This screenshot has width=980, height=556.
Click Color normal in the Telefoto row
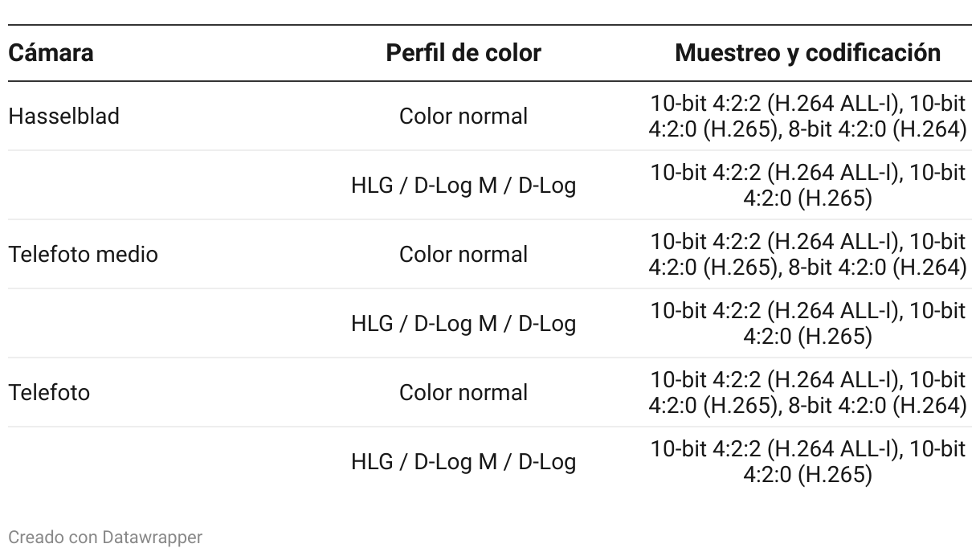click(463, 393)
